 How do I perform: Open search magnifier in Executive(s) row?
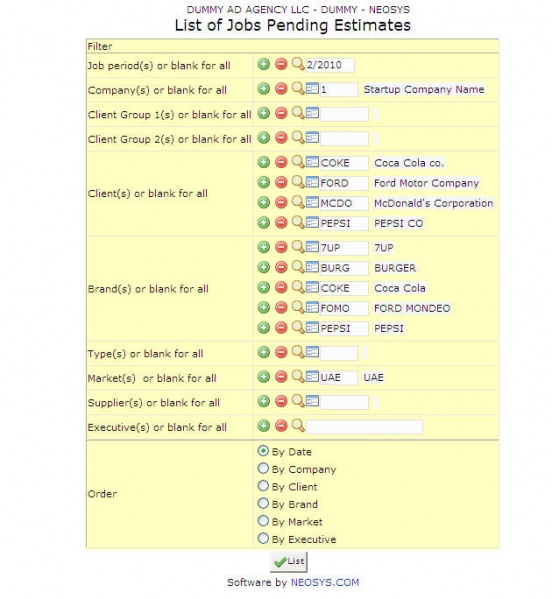point(298,426)
